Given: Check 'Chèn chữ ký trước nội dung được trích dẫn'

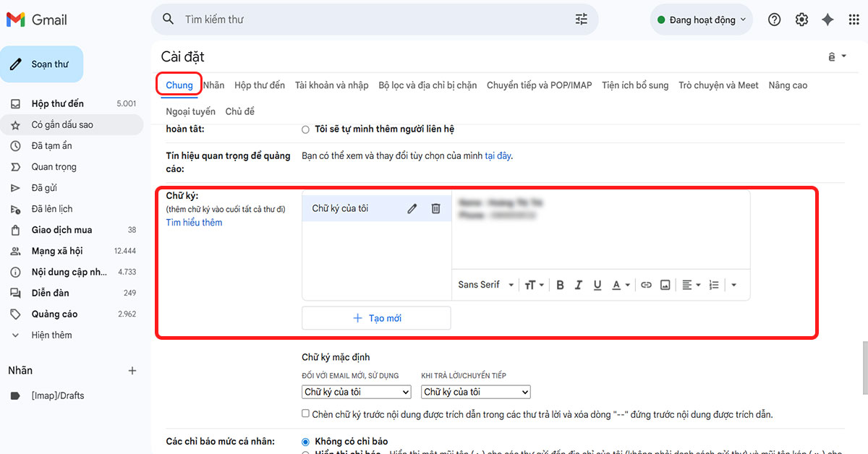Looking at the screenshot, I should point(306,414).
